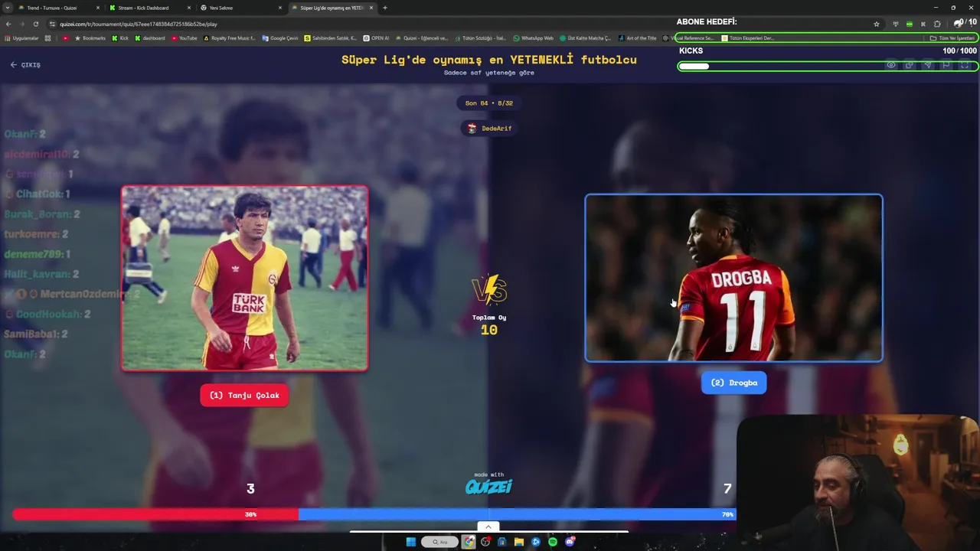Image resolution: width=980 pixels, height=551 pixels.
Task: Open the Quizei logo link
Action: click(488, 487)
